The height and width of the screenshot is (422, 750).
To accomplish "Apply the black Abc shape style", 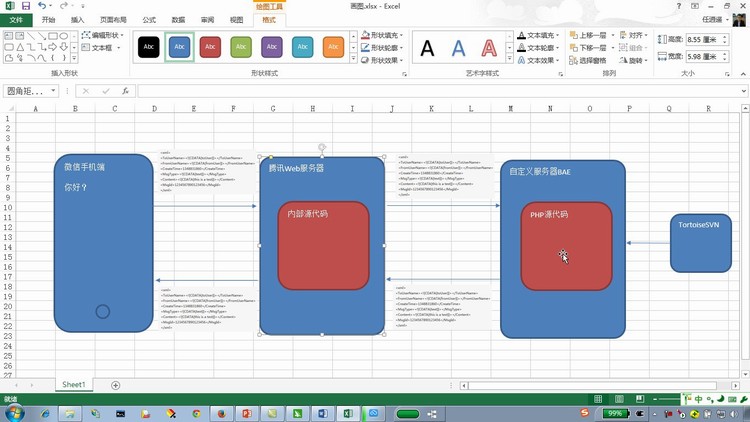I will coord(149,47).
